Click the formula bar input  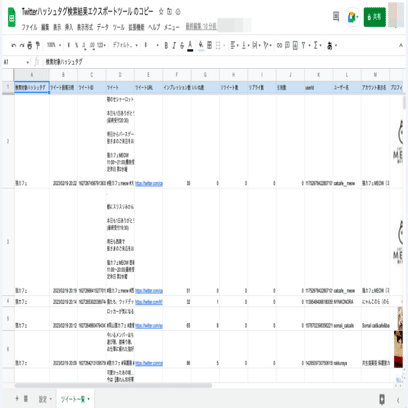click(x=223, y=62)
